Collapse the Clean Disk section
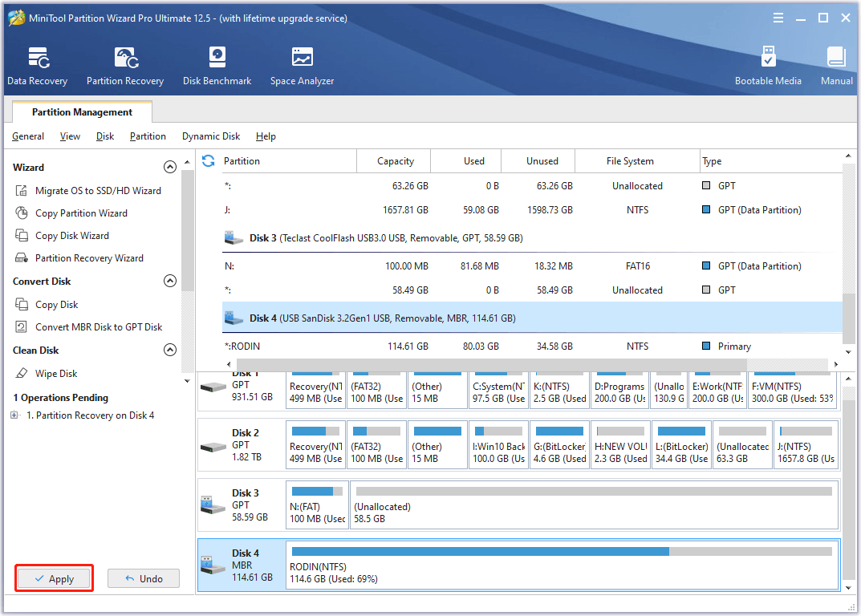Viewport: 861px width, 616px height. point(170,350)
